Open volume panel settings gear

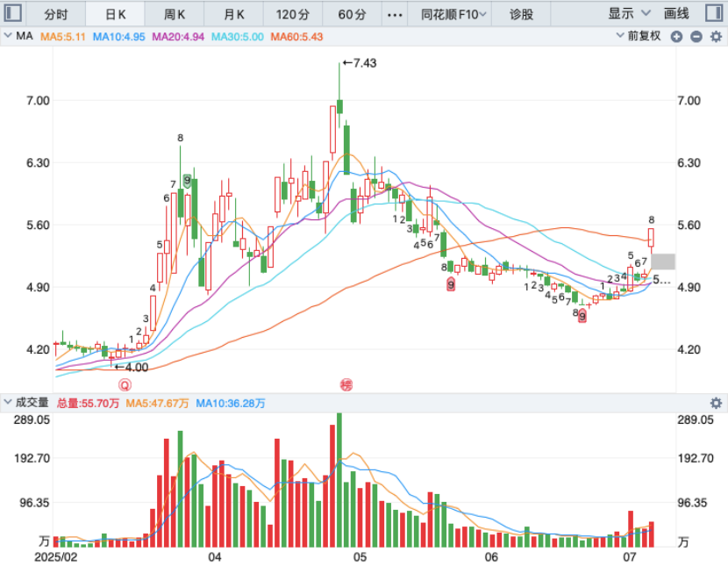(x=716, y=403)
